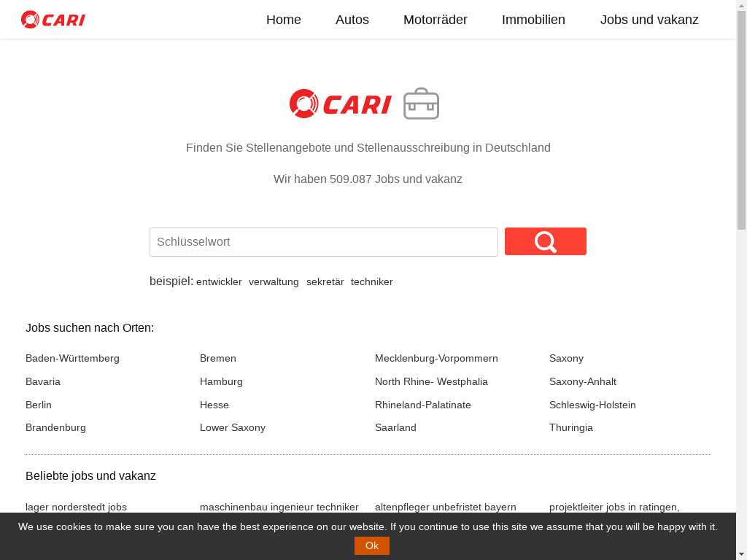Screen dimensions: 747x560
Task: Browse jobs in Brandenburg
Action: pyautogui.click(x=55, y=427)
